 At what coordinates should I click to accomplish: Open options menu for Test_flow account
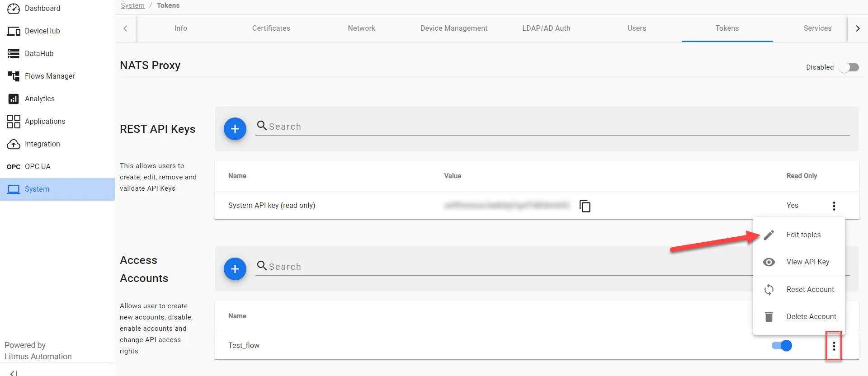tap(834, 346)
